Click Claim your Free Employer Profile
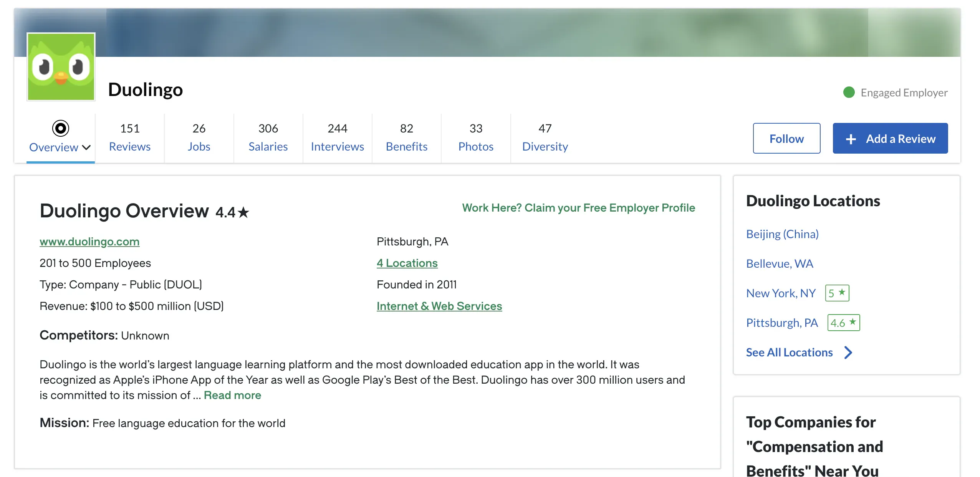The image size is (980, 477). [x=578, y=208]
